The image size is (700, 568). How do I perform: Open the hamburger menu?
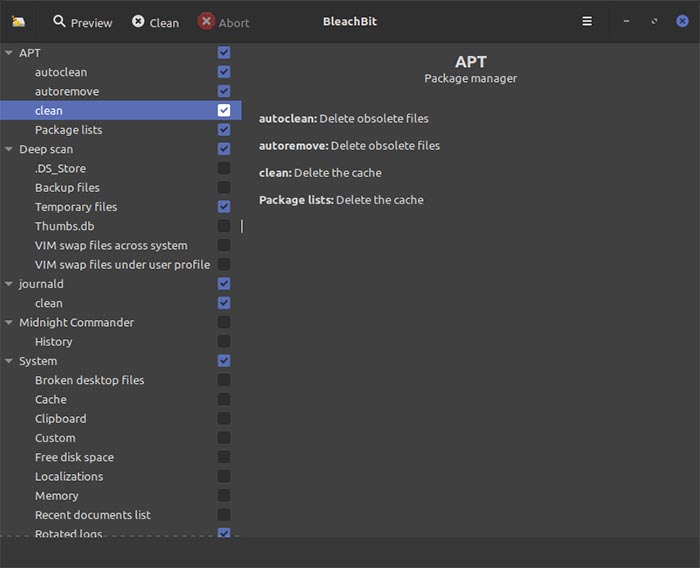[587, 21]
